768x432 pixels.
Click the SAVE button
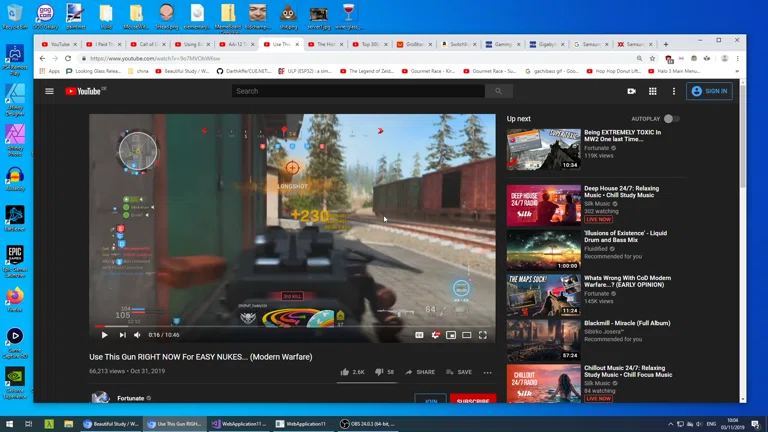tap(459, 372)
